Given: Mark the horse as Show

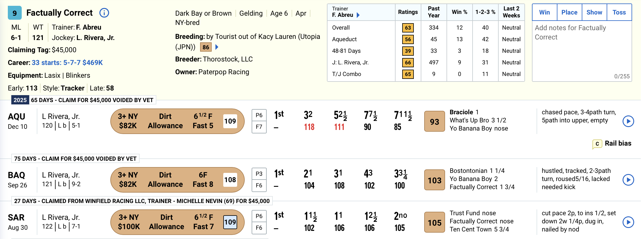Looking at the screenshot, I should tap(594, 12).
